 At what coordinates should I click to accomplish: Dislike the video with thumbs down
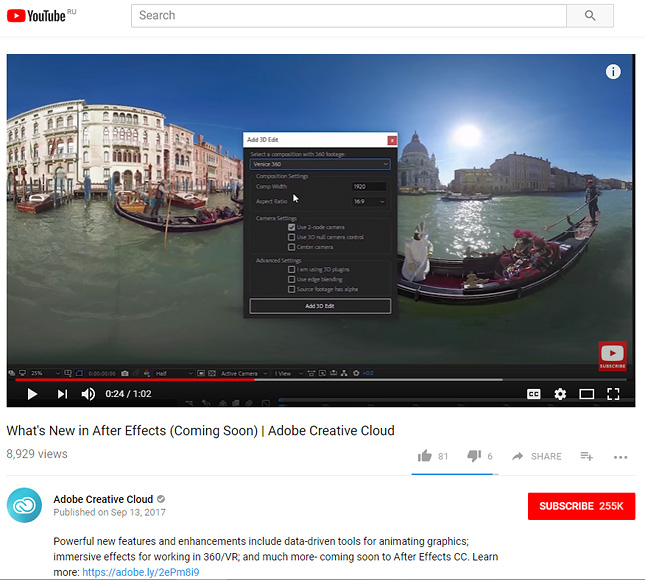tap(474, 456)
